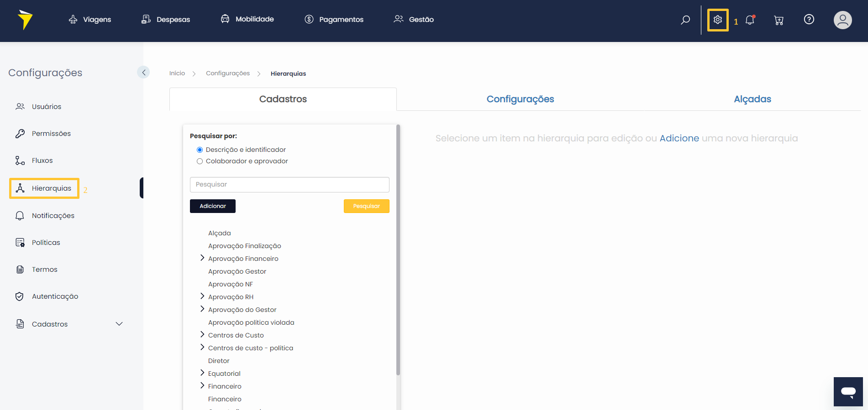Click the Cadastros file icon in sidebar

[x=20, y=324]
